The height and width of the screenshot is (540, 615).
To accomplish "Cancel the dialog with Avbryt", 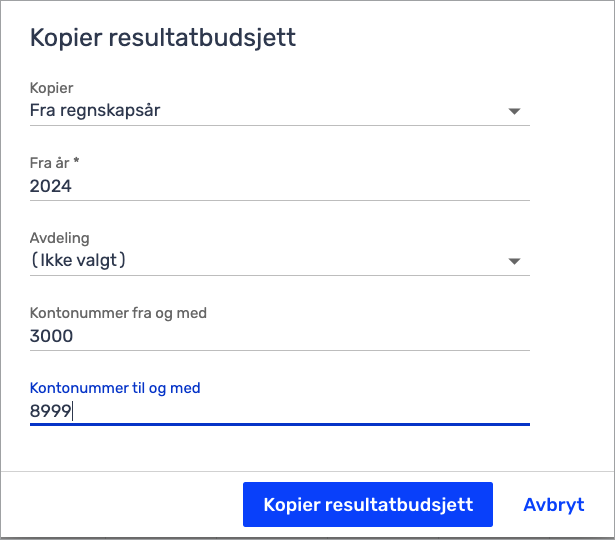I will point(554,504).
